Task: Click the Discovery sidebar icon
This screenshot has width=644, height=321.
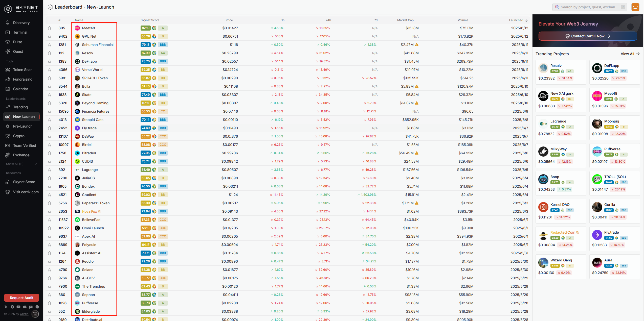Action: point(8,23)
